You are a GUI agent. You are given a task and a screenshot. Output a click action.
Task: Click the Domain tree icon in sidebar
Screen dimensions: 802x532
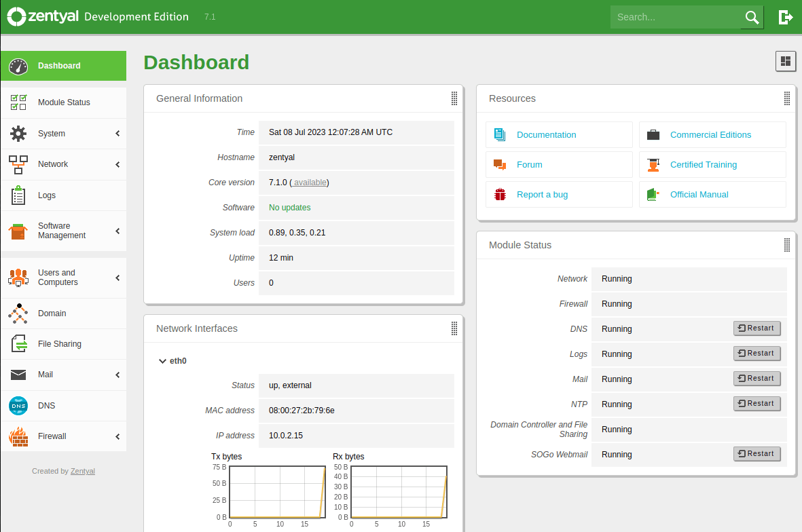point(18,313)
